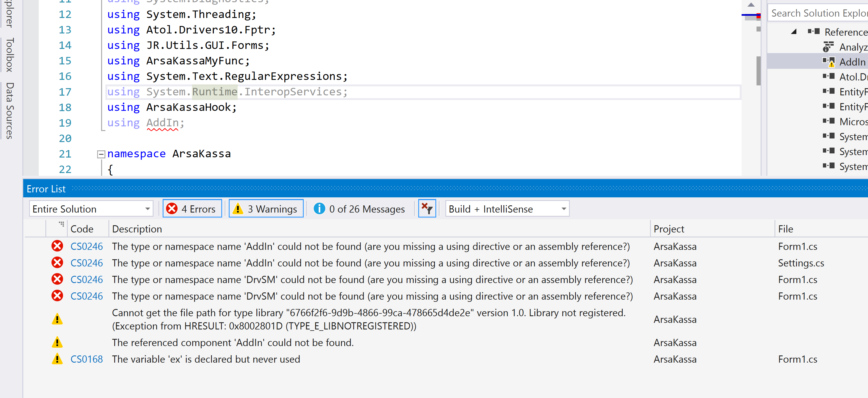Viewport: 868px width, 398px height.
Task: Click warning icon of type library warning
Action: (57, 319)
